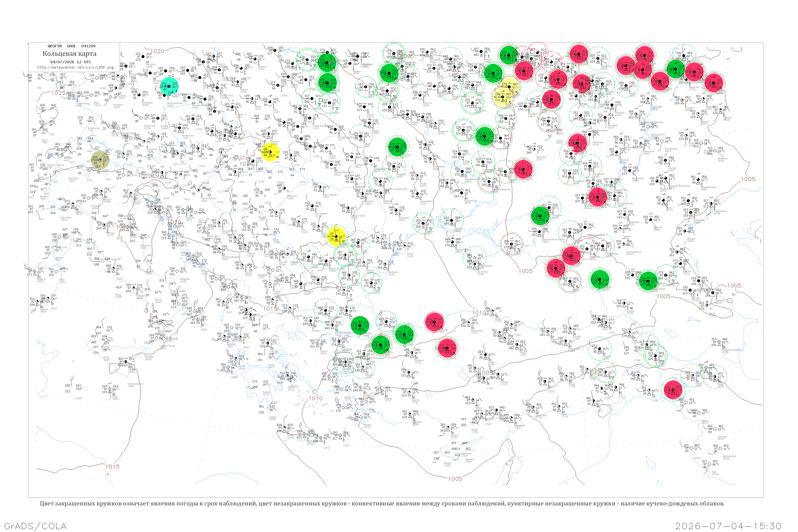
Task: Click the Alexandroupoli station label
Action: [343, 334]
